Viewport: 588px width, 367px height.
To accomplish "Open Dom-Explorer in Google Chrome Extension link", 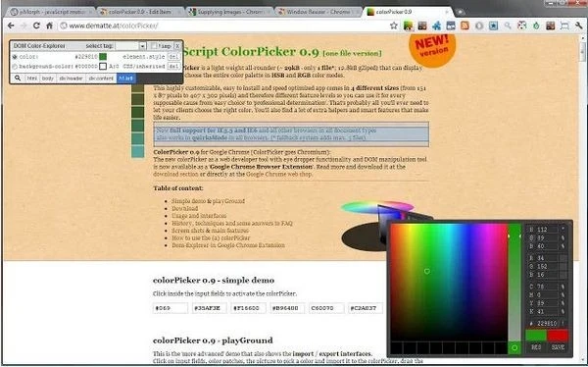I will click(228, 245).
